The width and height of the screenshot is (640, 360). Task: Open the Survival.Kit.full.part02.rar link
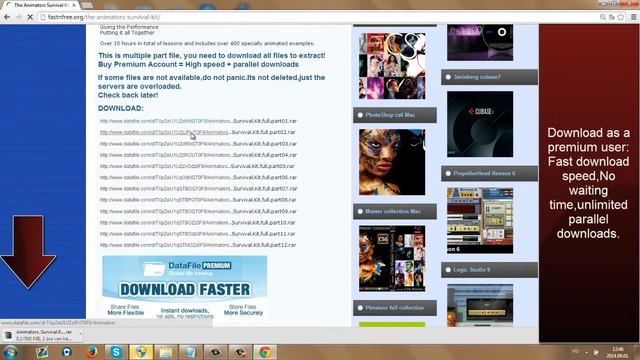pyautogui.click(x=197, y=132)
